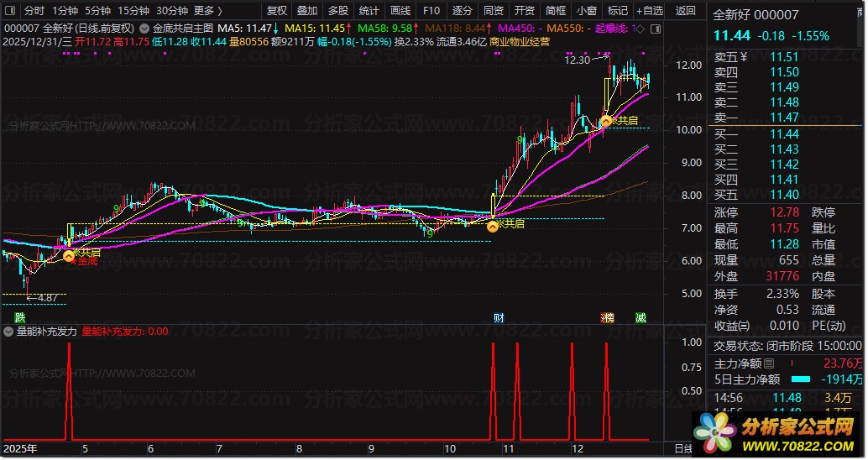Click the 返回 back button
The height and width of the screenshot is (460, 868).
pyautogui.click(x=685, y=11)
